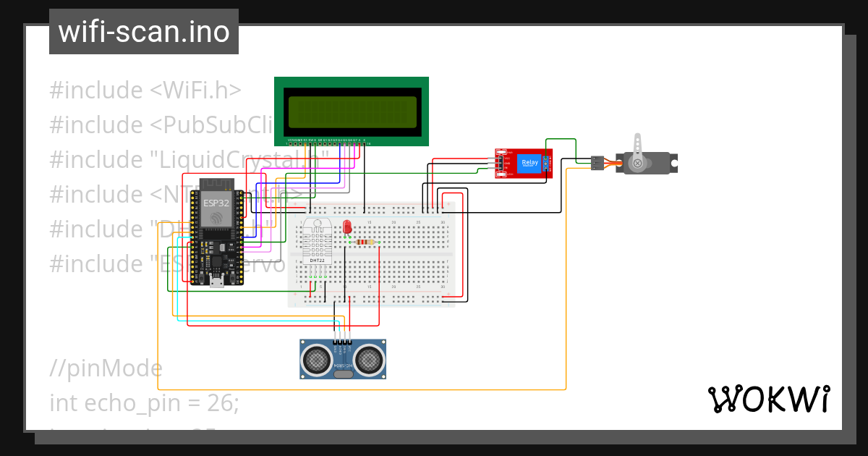Click the int echo_pin = 26 code line
This screenshot has width=868, height=456.
(x=143, y=403)
